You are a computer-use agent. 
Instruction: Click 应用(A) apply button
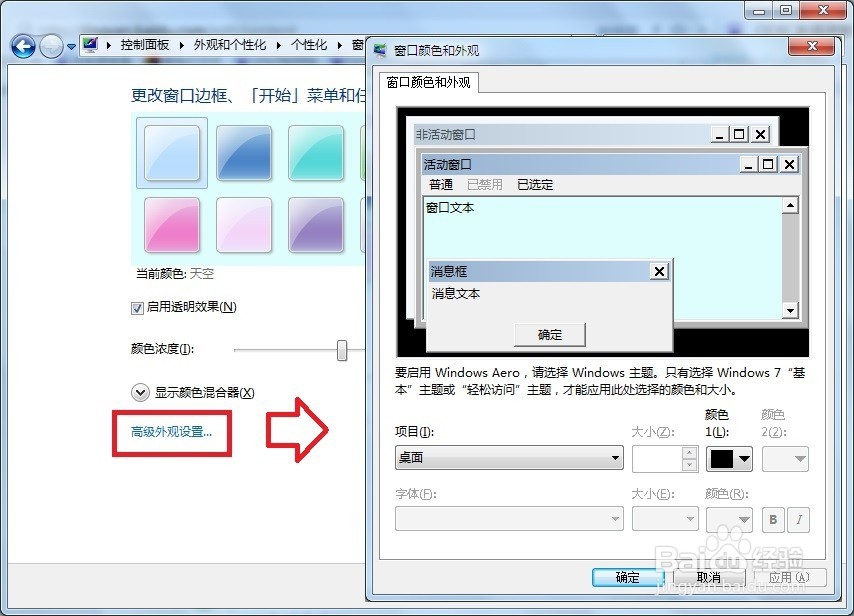(790, 577)
